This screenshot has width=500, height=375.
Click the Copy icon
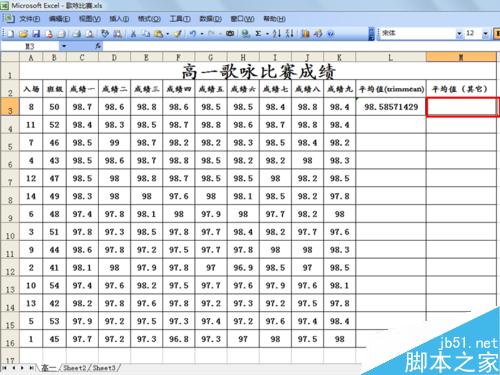[146, 34]
